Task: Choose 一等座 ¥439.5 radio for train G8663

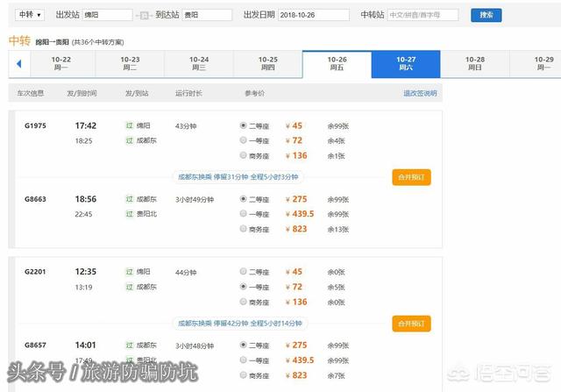Action: (243, 213)
